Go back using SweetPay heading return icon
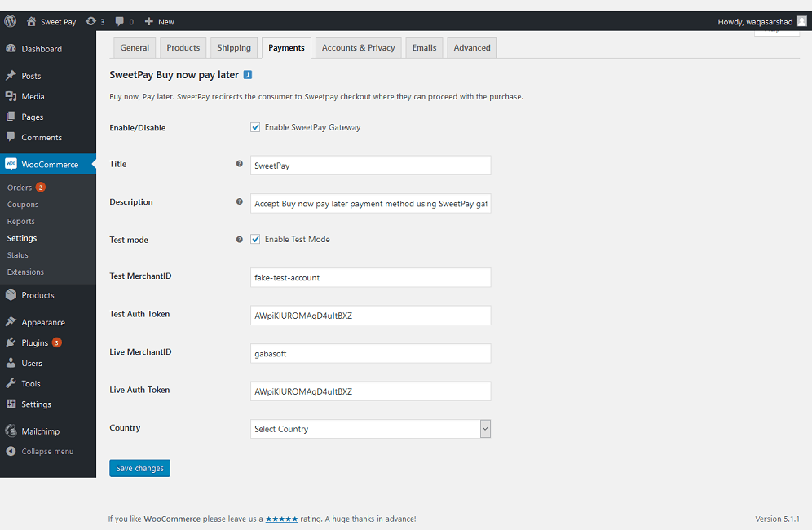 pos(248,74)
